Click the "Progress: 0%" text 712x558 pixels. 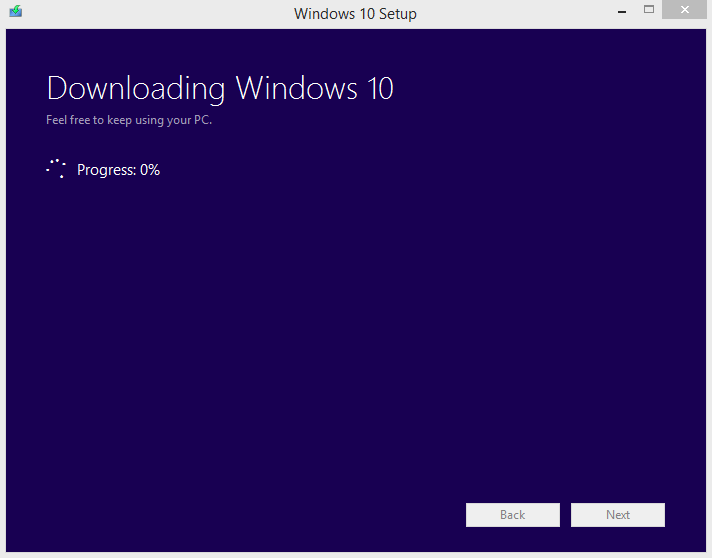(118, 170)
